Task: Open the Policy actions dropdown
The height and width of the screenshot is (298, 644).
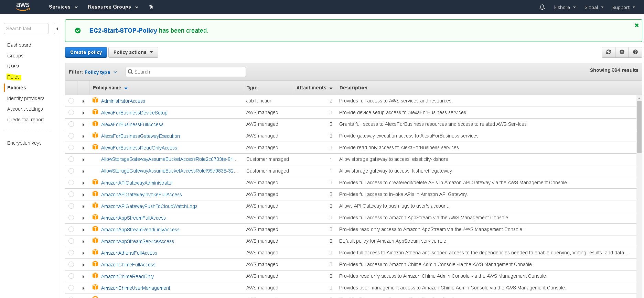Action: click(x=133, y=52)
